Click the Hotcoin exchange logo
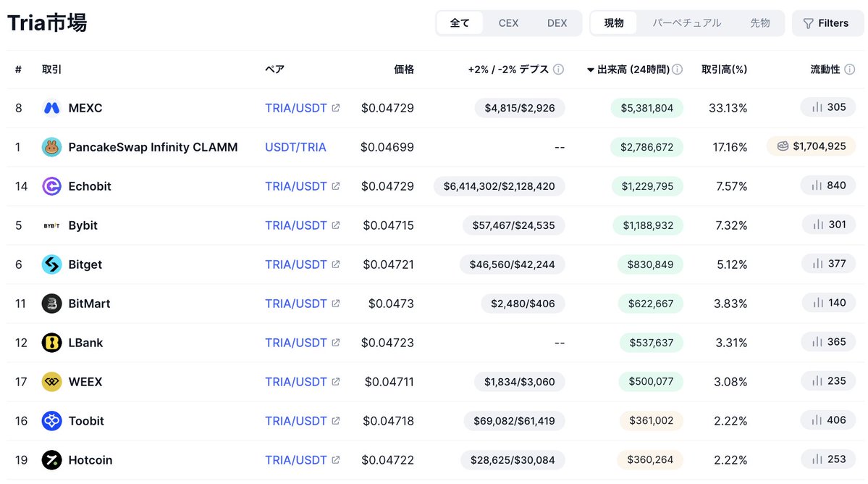Screen dimensions: 868x484 point(51,460)
